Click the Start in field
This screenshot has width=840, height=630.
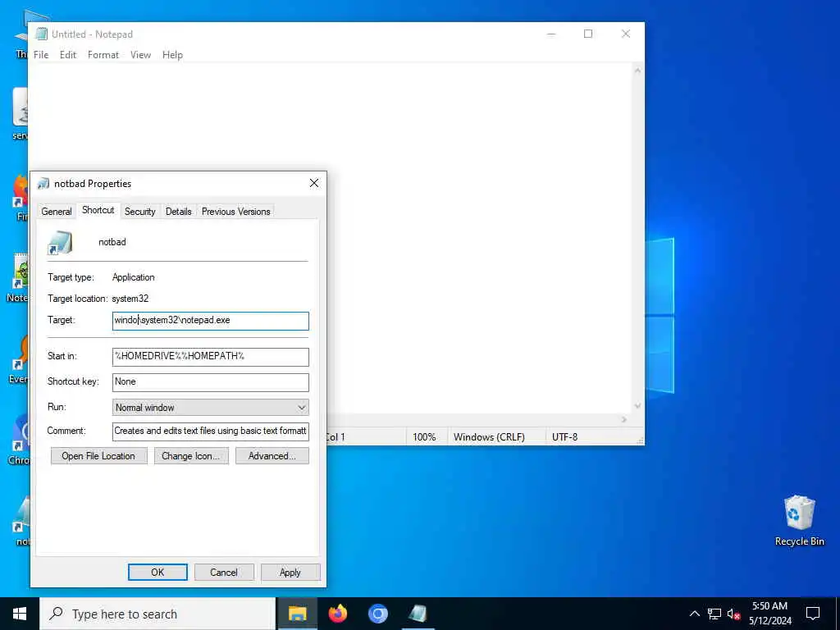(x=211, y=357)
